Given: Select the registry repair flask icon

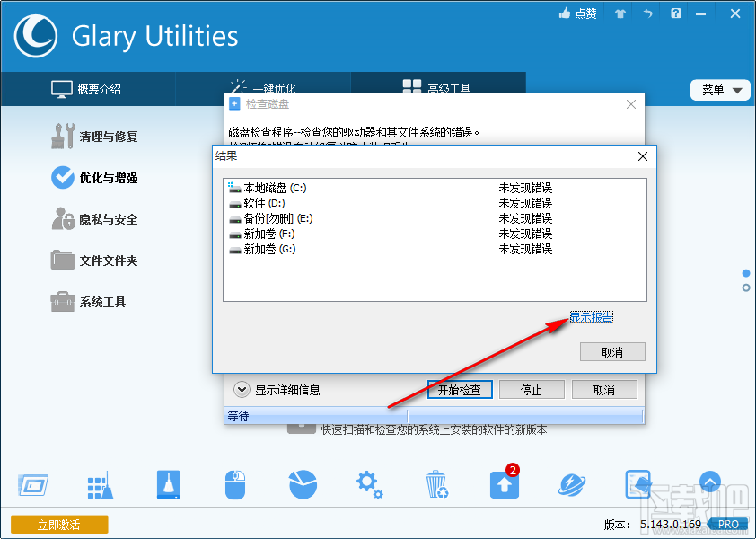Looking at the screenshot, I should (167, 483).
